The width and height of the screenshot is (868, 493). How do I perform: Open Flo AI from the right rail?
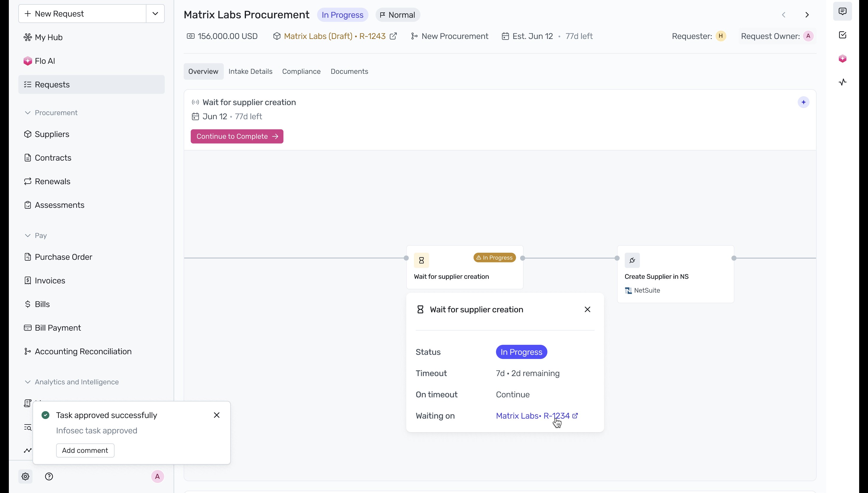[x=842, y=58]
